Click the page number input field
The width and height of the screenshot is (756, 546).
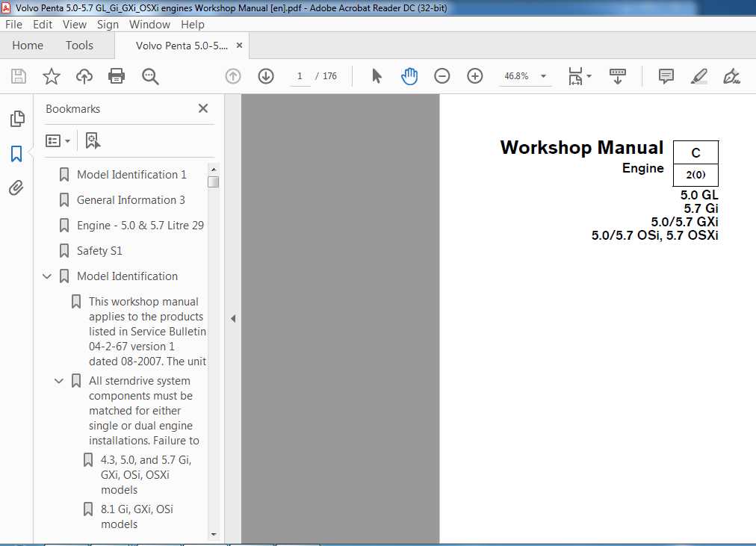tap(300, 76)
